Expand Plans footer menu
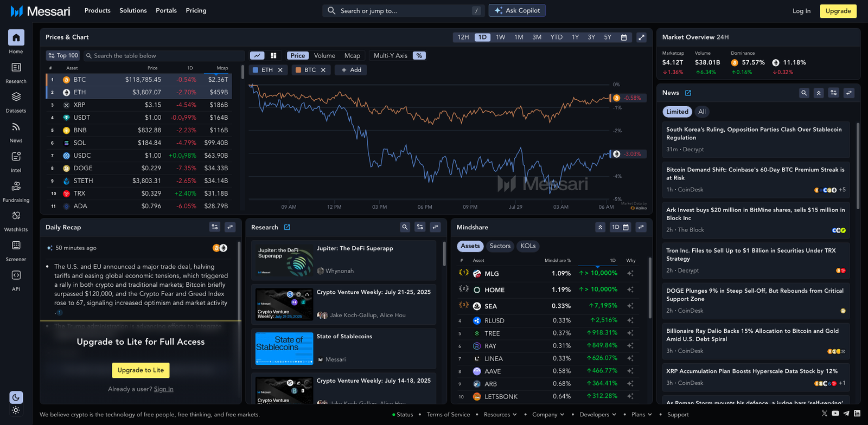The image size is (868, 425). point(641,415)
